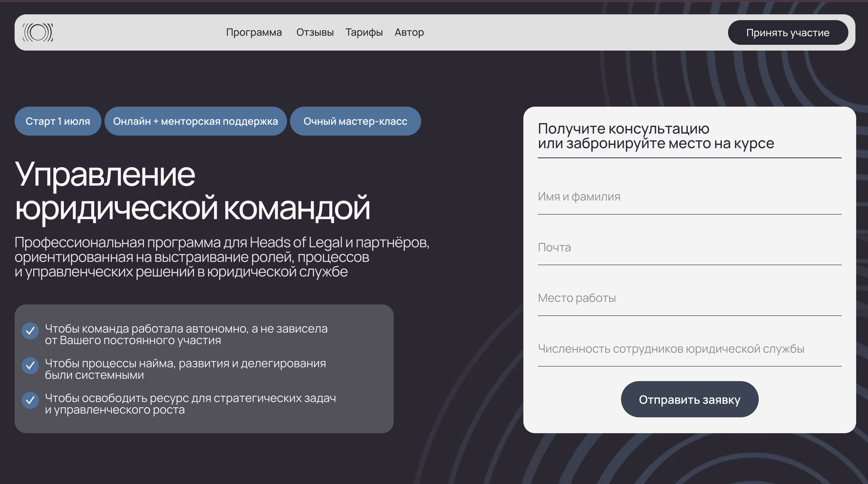The height and width of the screenshot is (484, 868).
Task: Click checkmark icon next to освободить ресурс
Action: 30,400
